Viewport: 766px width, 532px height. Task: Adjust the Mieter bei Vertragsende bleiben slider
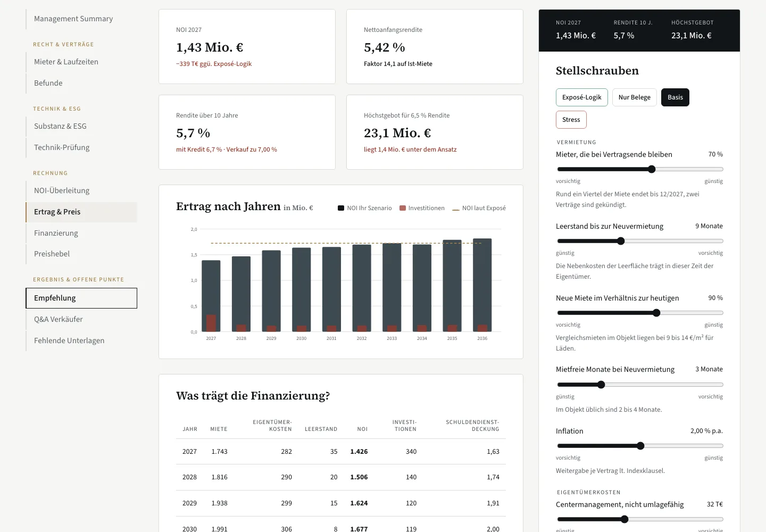[652, 169]
